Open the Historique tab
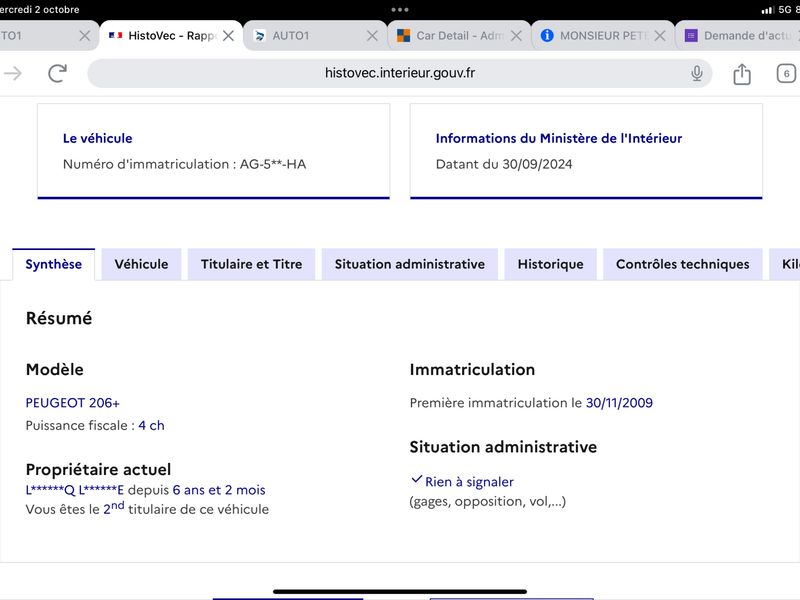This screenshot has width=800, height=600. pyautogui.click(x=551, y=264)
